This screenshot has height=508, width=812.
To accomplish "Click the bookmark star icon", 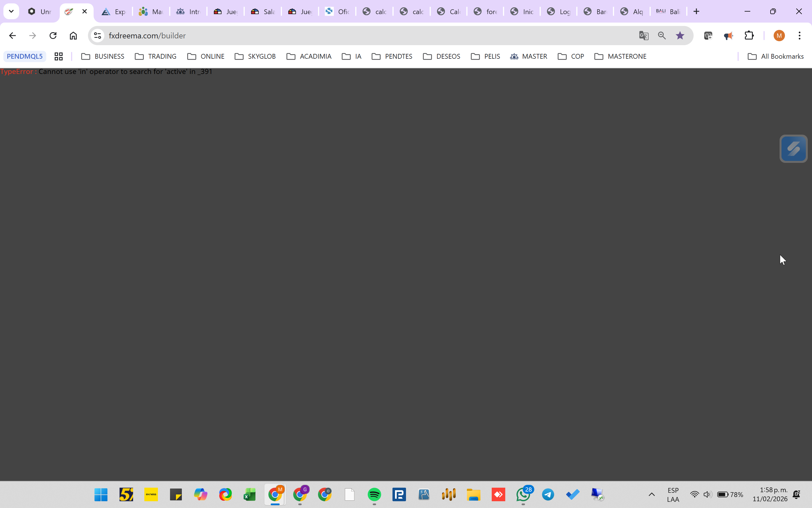I will click(680, 36).
